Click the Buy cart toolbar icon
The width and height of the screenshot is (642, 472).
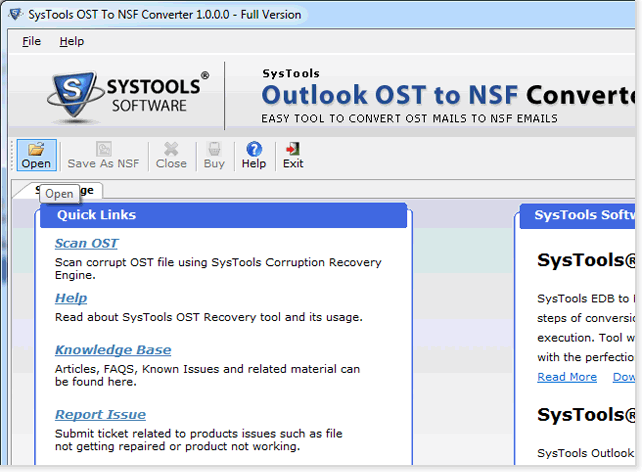pyautogui.click(x=214, y=149)
